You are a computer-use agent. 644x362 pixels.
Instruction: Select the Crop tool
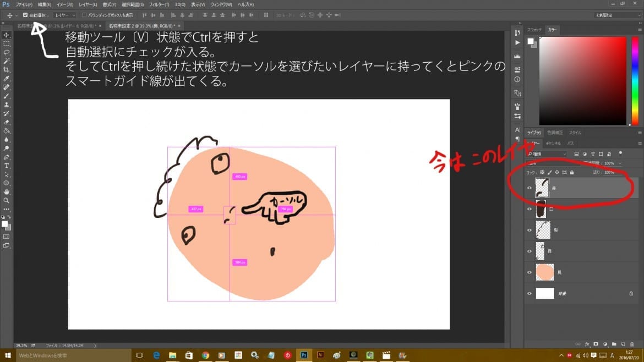click(x=7, y=70)
